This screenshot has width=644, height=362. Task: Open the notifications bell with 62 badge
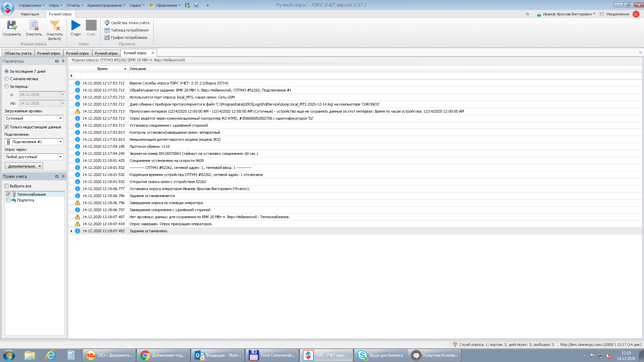coord(636,14)
